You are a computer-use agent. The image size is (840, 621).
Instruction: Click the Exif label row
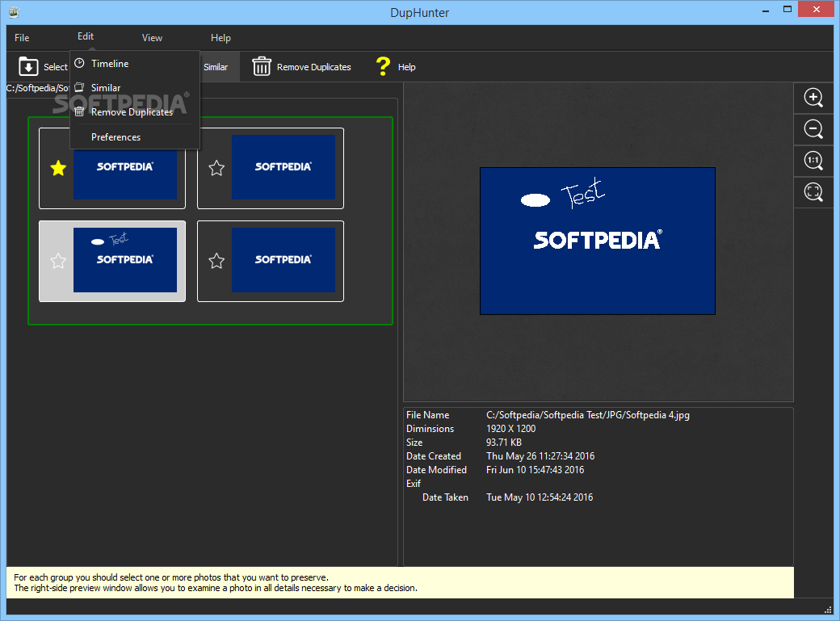tap(414, 483)
